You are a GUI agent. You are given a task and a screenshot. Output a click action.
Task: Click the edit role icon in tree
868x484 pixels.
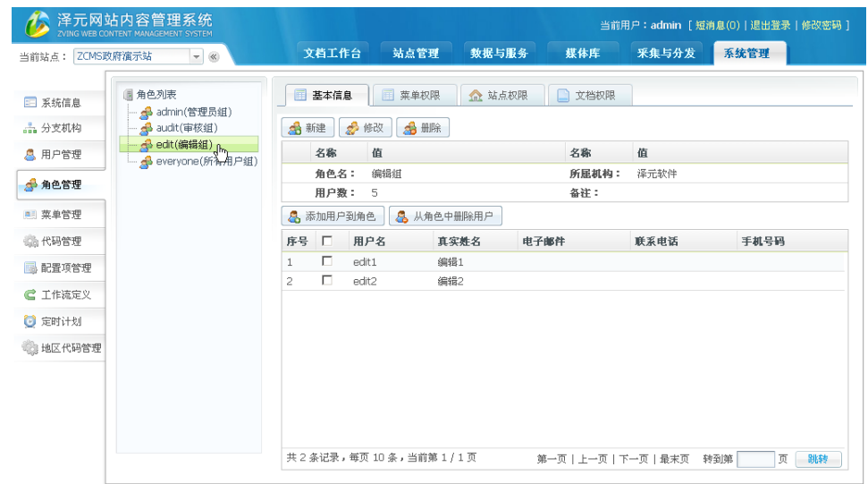[x=146, y=145]
